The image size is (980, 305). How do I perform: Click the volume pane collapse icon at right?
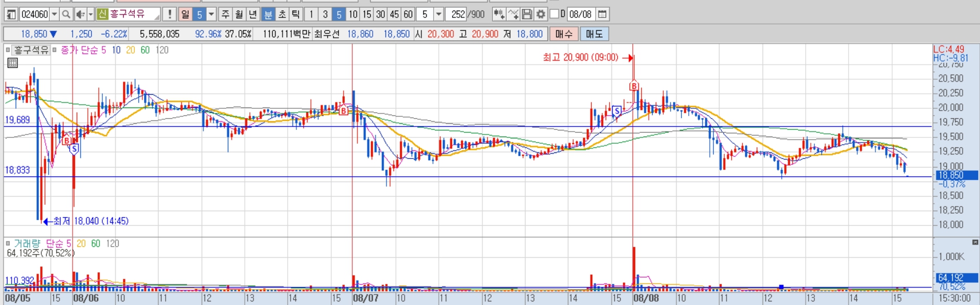coord(975,242)
